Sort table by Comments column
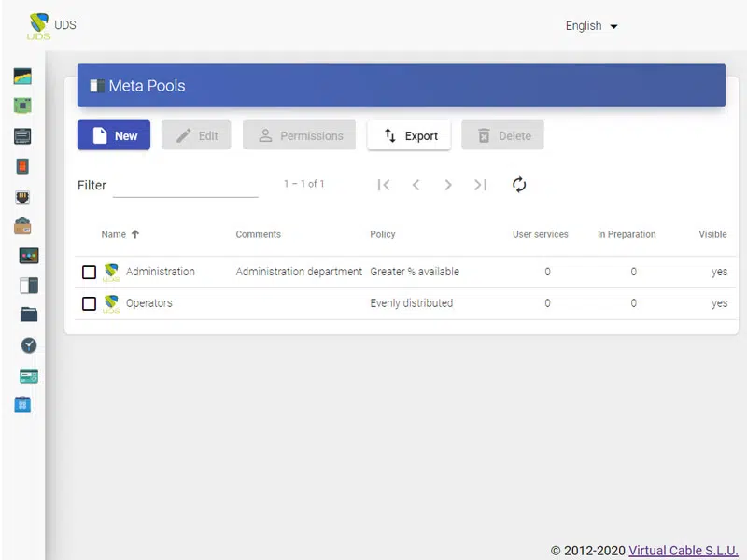This screenshot has height=560, width=747. tap(259, 234)
